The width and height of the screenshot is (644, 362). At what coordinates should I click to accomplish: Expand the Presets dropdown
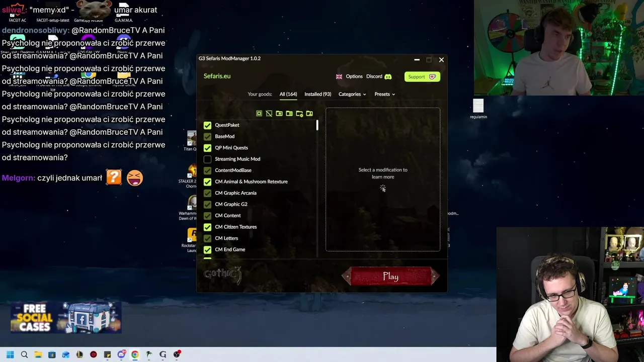pos(384,94)
